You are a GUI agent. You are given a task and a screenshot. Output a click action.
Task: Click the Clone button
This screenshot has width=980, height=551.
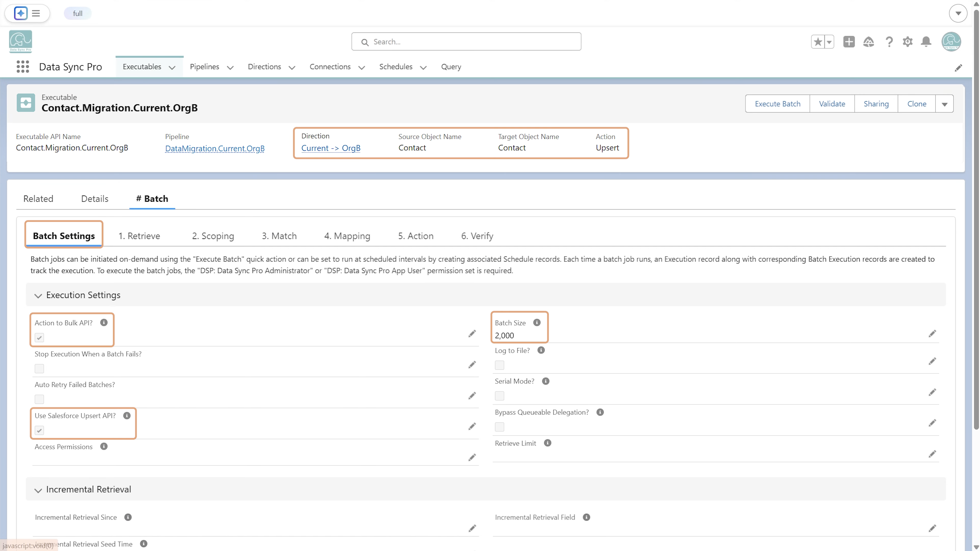click(916, 104)
